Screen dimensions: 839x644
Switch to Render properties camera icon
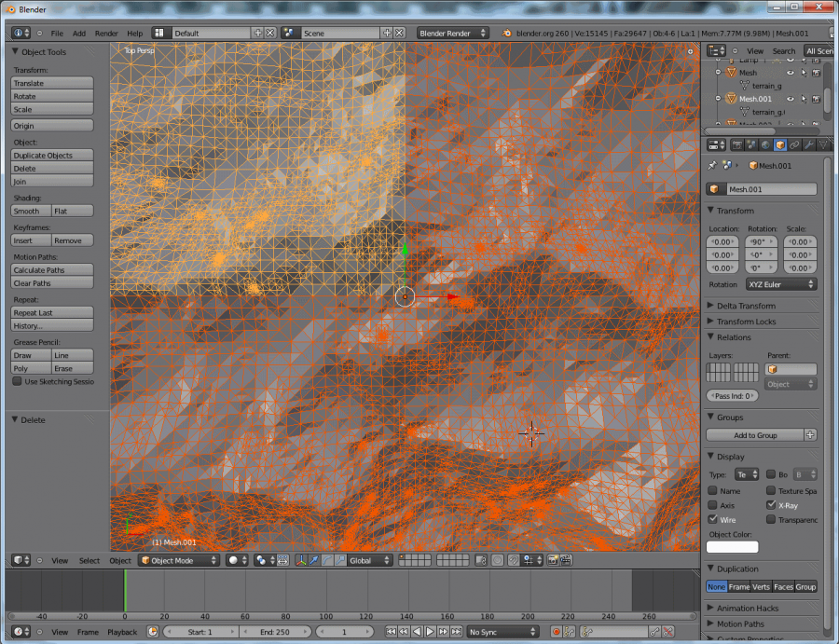point(736,144)
